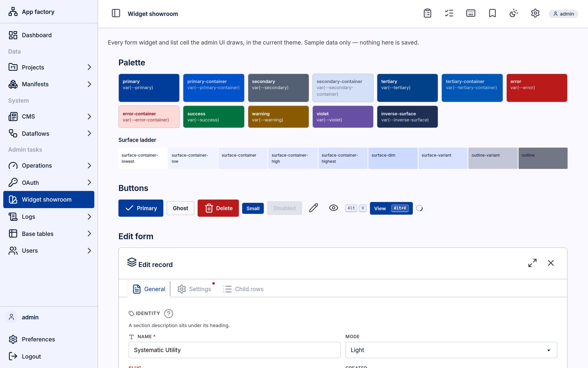
Task: Close the Edit record panel
Action: click(x=551, y=263)
